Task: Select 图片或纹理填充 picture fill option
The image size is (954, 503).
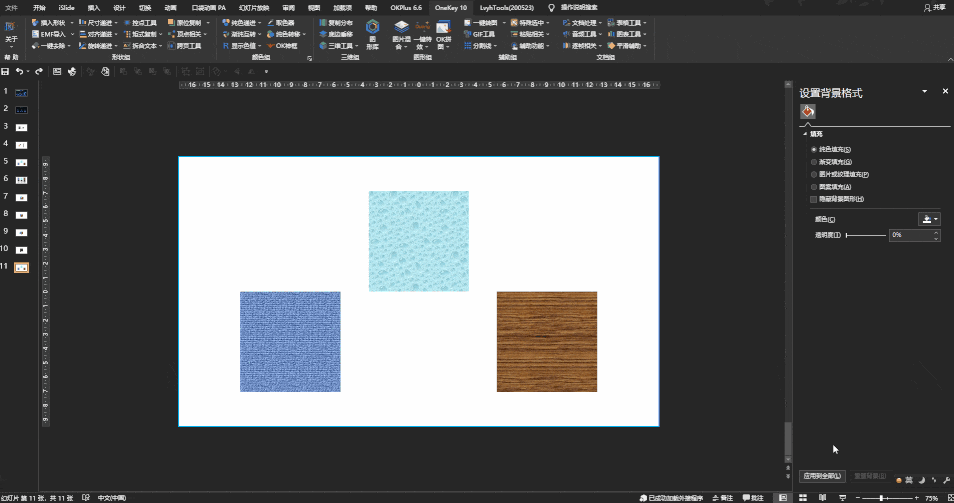Action: (x=814, y=174)
